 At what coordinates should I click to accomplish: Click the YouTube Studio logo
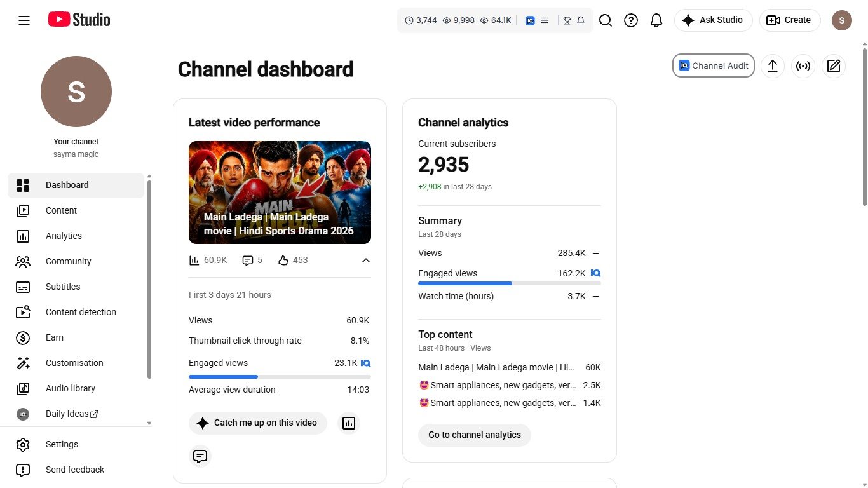click(79, 20)
